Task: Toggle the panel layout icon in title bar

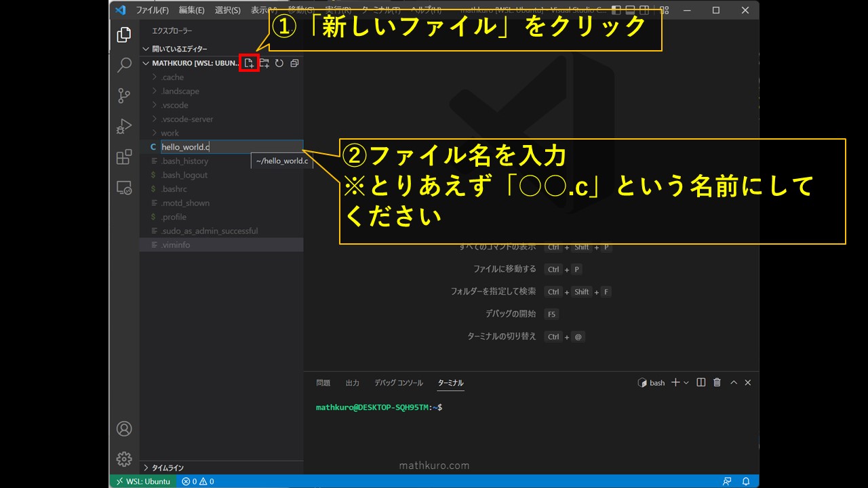Action: point(631,10)
